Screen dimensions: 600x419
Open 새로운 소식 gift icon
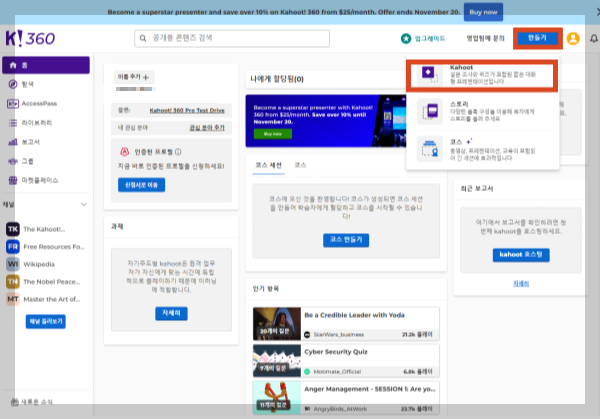click(15, 402)
